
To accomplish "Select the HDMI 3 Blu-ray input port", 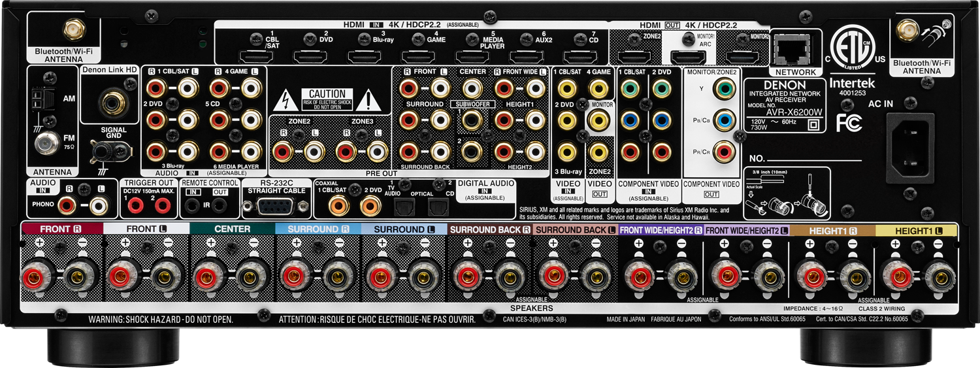I will [364, 56].
